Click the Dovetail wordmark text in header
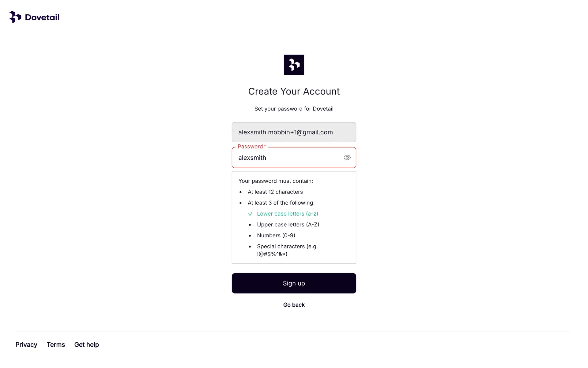Screen dimensions: 588x368 click(42, 17)
